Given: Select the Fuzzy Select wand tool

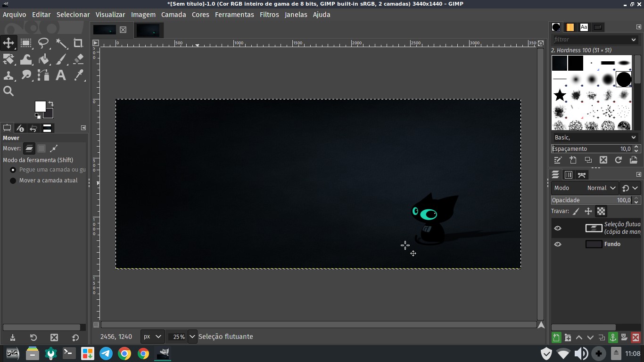Looking at the screenshot, I should 61,43.
